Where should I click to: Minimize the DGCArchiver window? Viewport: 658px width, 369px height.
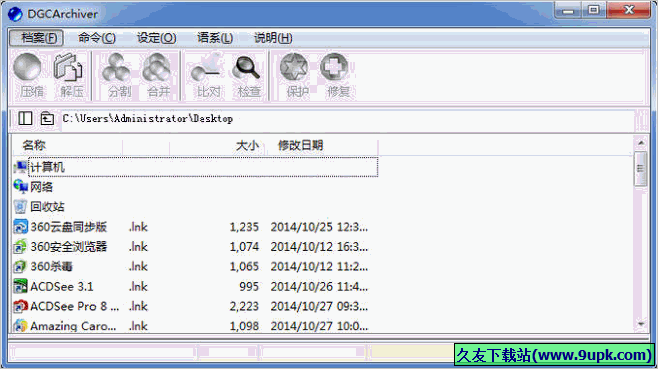(568, 10)
